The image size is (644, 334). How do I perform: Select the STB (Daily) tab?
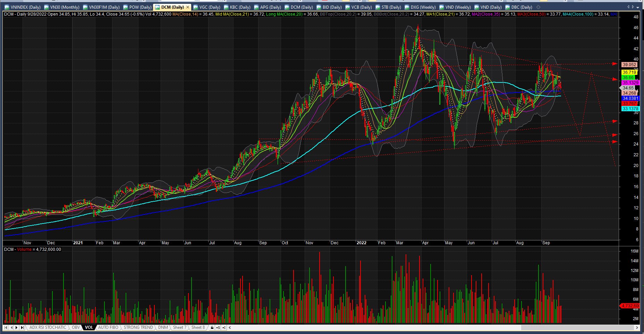click(389, 7)
